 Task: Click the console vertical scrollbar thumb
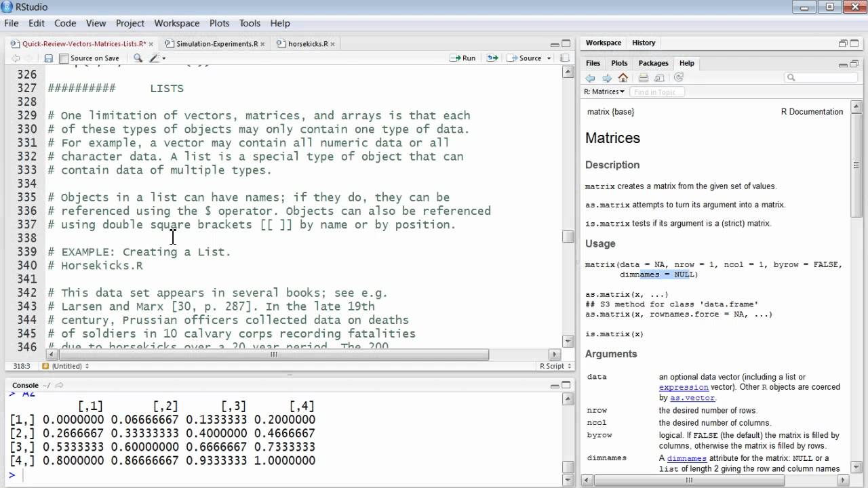click(568, 468)
